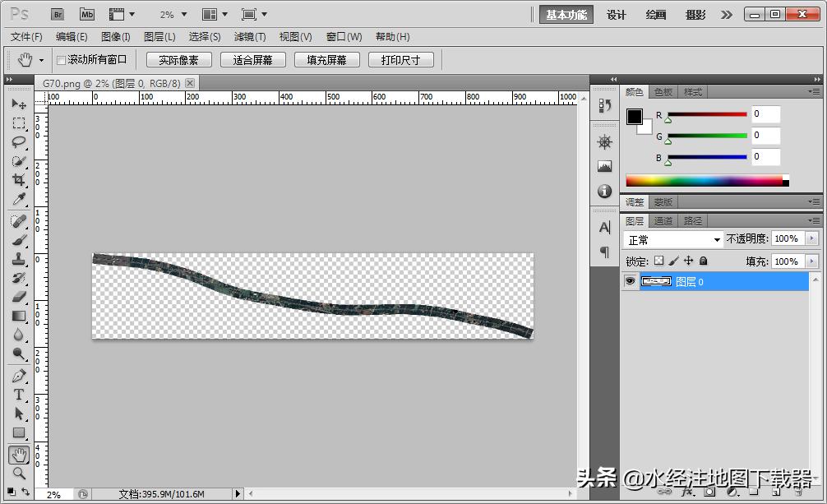Open the Info panel icon

pyautogui.click(x=604, y=190)
